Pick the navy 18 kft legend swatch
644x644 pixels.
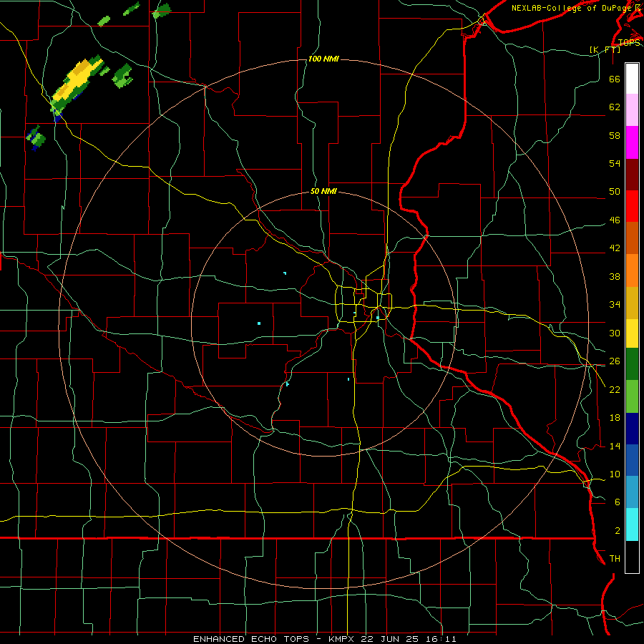pyautogui.click(x=632, y=429)
